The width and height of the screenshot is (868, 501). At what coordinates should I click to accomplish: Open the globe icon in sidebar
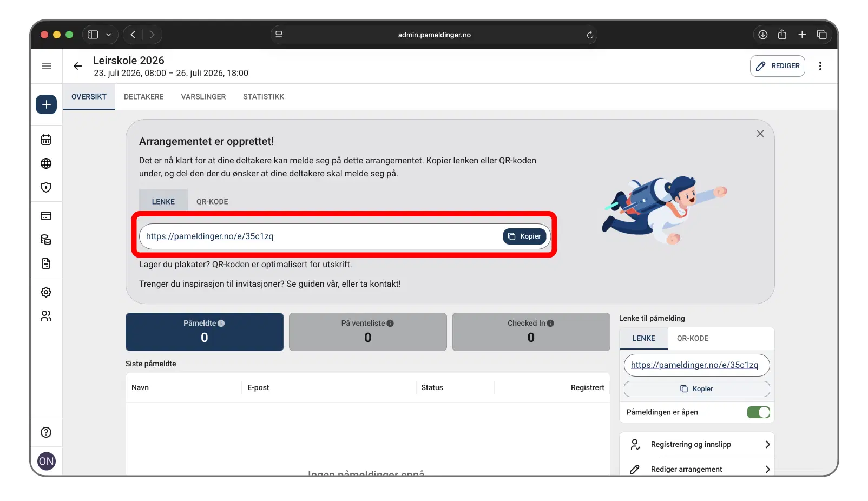click(46, 163)
